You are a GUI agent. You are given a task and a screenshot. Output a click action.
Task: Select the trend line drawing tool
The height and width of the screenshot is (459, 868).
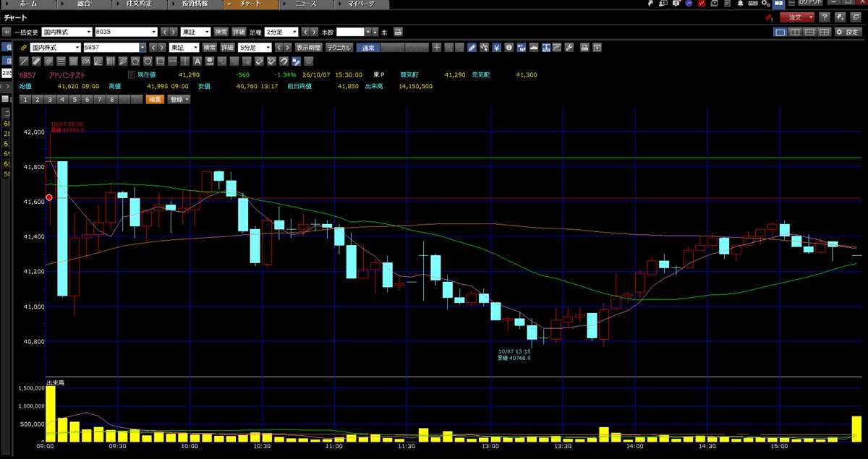[23, 61]
